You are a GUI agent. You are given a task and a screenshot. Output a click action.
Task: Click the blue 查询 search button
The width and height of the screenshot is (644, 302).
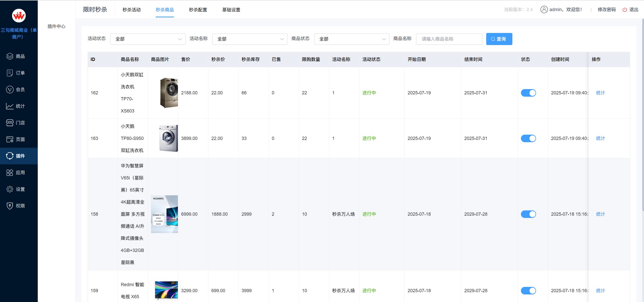click(499, 39)
